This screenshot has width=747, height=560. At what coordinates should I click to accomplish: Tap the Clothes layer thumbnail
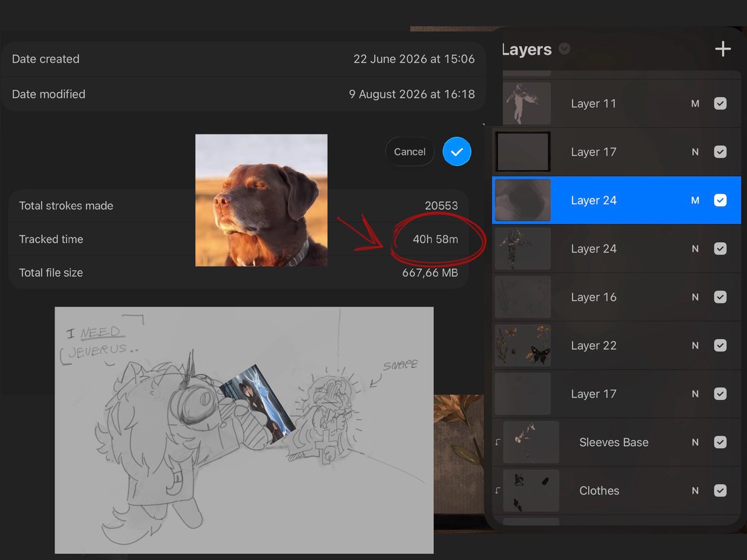click(531, 491)
